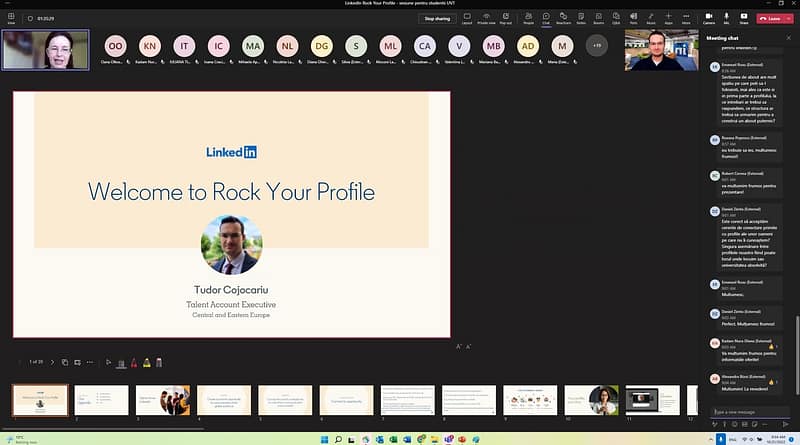This screenshot has width=800, height=445.
Task: Click the taskbar microphone indicator
Action: click(x=720, y=439)
